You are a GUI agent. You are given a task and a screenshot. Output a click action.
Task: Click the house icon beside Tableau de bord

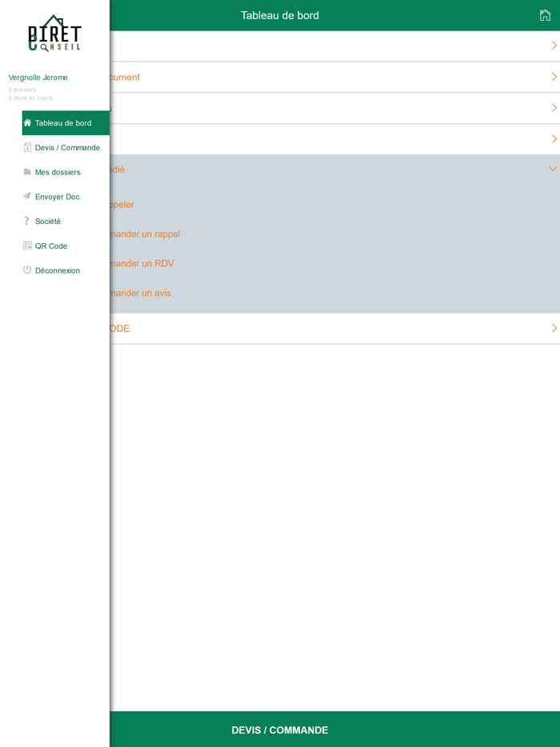pos(27,123)
